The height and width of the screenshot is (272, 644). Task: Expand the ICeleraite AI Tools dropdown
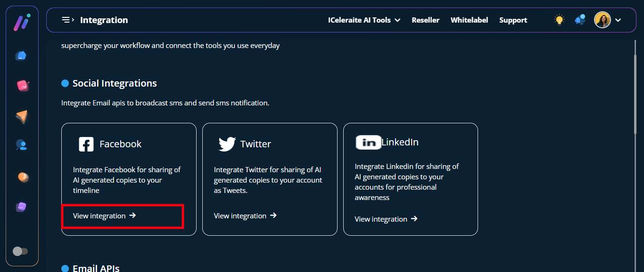[364, 20]
